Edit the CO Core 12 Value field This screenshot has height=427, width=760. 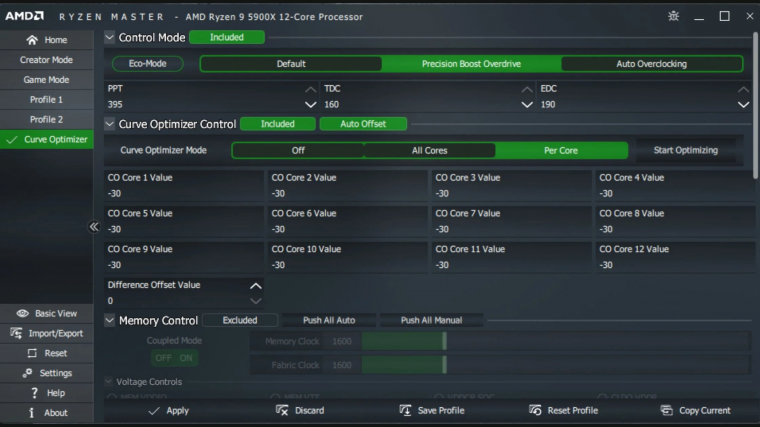(675, 257)
